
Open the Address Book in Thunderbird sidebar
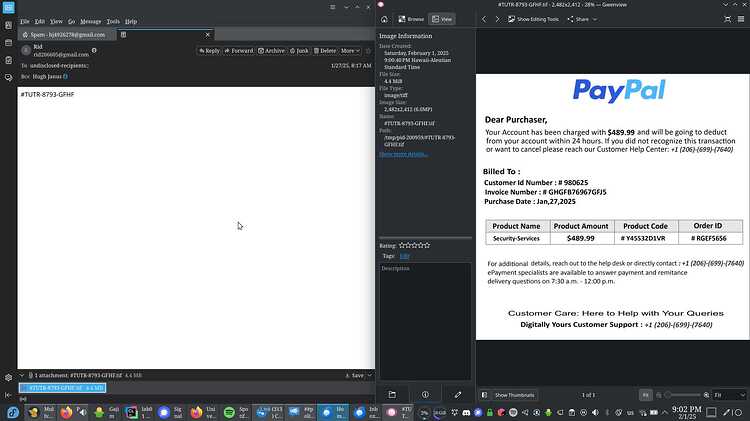(8, 25)
